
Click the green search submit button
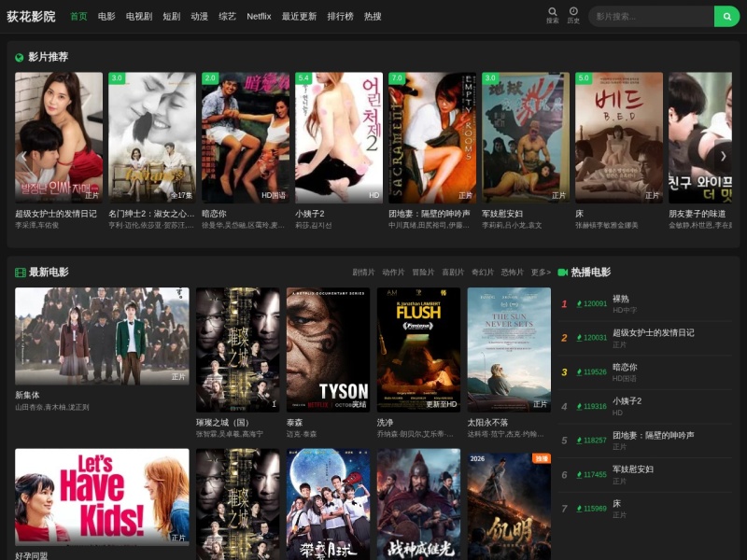point(726,17)
